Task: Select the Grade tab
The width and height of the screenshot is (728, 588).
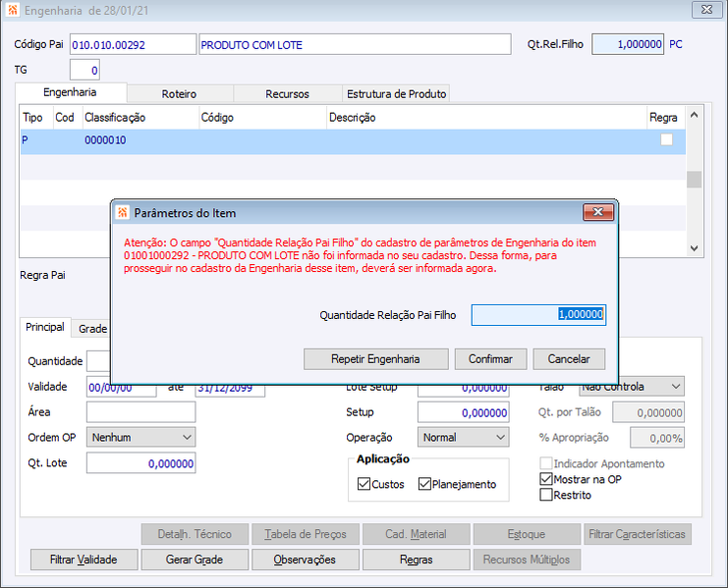Action: pos(92,329)
